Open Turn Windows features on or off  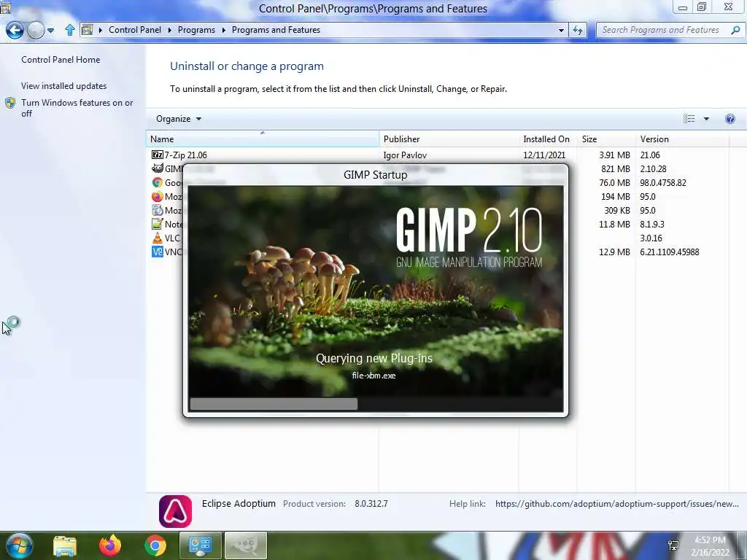[x=77, y=108]
